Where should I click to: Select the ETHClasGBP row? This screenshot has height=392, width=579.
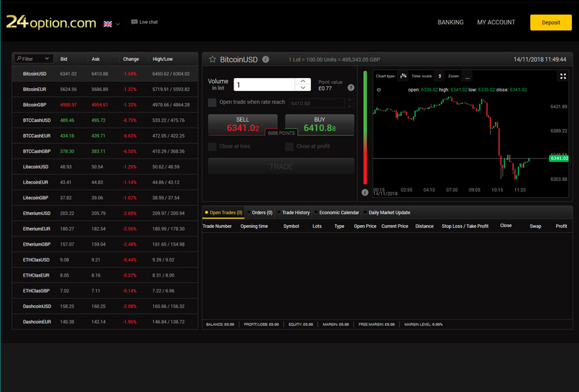coord(105,291)
